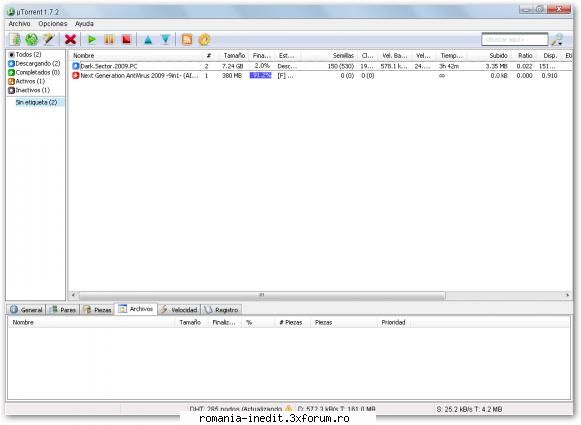The height and width of the screenshot is (425, 581).
Task: Select the Activos (1) category
Action: pyautogui.click(x=27, y=81)
